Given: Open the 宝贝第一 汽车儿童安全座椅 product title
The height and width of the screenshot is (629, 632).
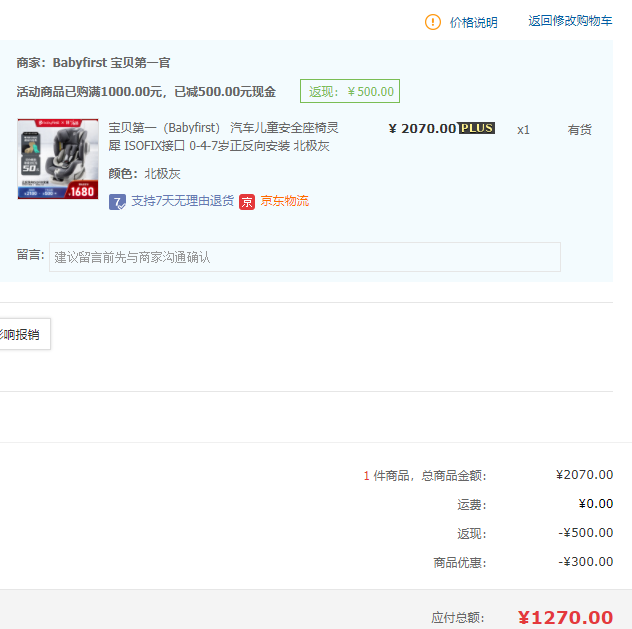Looking at the screenshot, I should [x=223, y=137].
